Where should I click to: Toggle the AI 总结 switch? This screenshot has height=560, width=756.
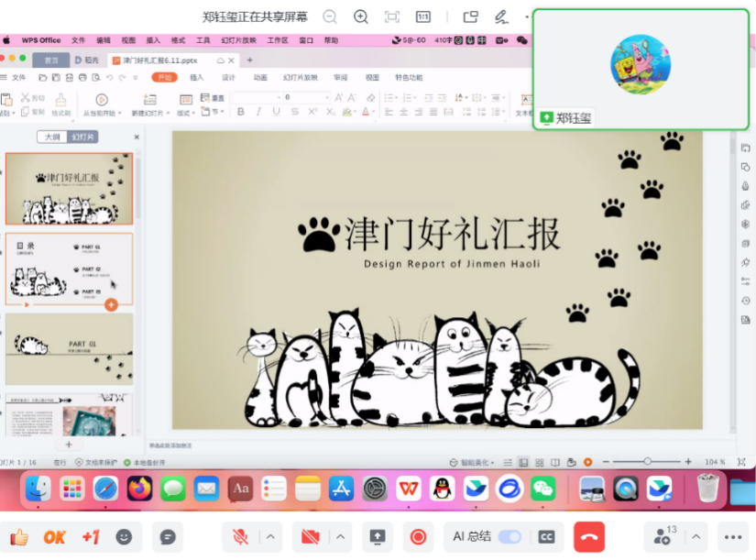(509, 537)
